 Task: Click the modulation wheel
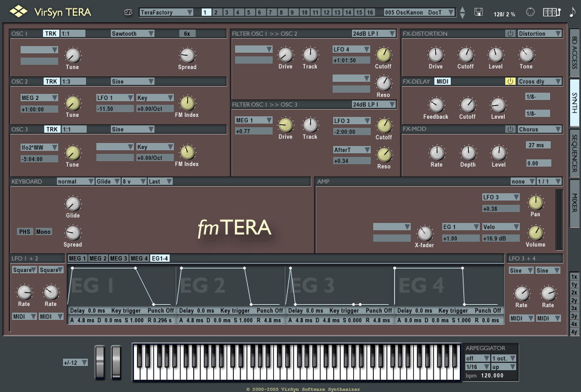point(116,362)
